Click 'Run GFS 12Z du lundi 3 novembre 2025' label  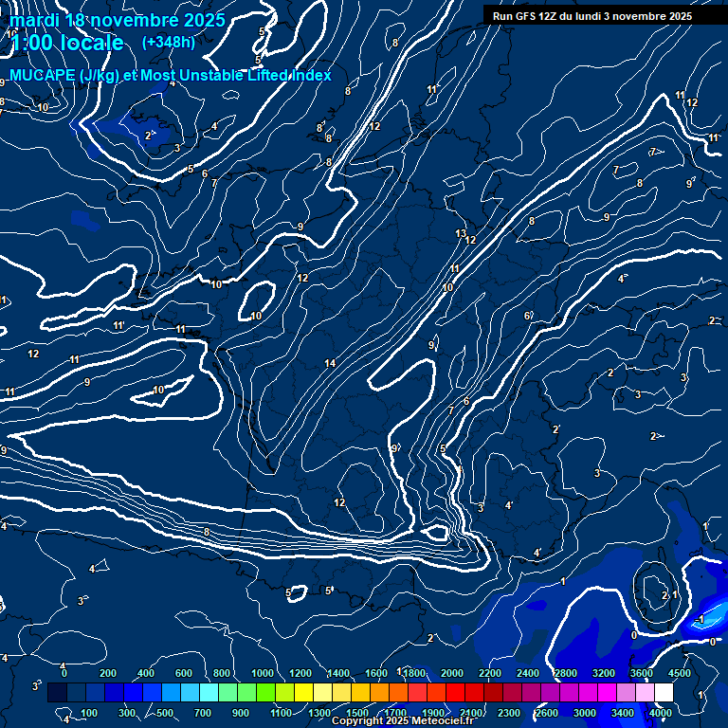pos(592,16)
